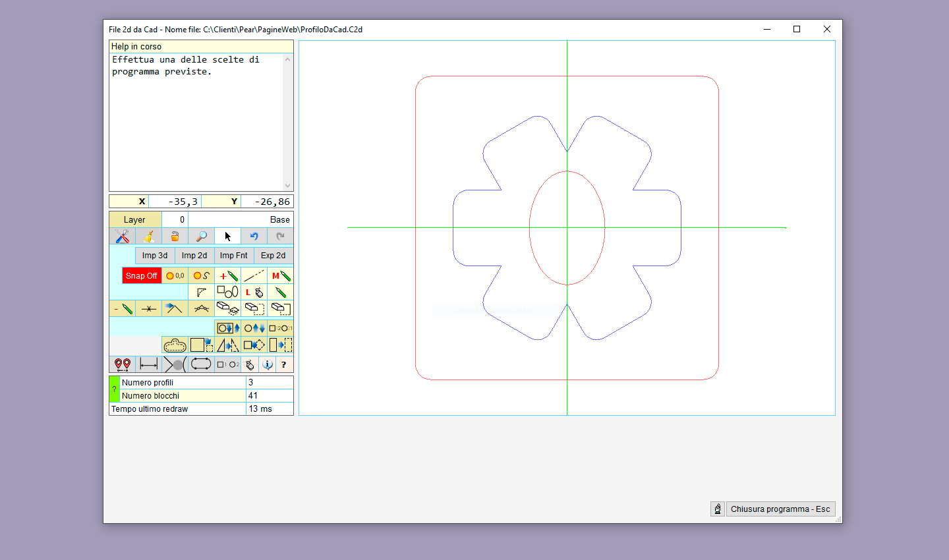Click the rectangle move-to-dashed icon
The image size is (949, 560).
pyautogui.click(x=280, y=345)
